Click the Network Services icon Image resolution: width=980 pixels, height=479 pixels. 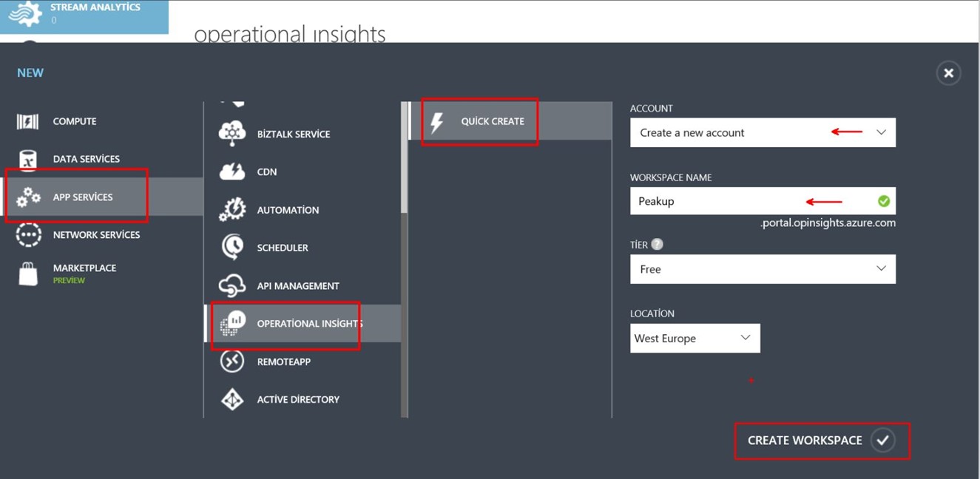[28, 235]
